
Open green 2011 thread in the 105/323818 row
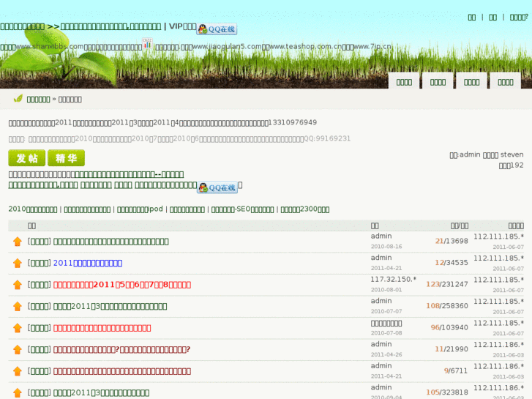101,393
